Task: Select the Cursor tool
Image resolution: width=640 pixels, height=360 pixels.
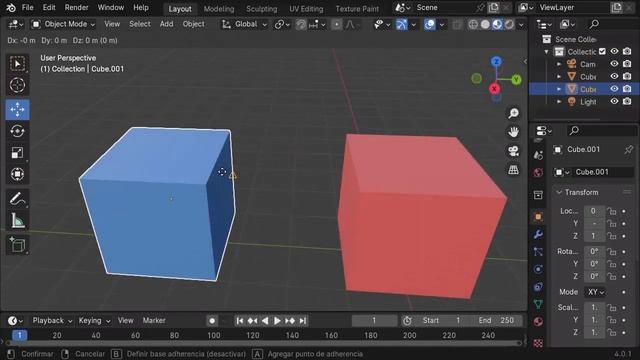Action: coord(17,85)
